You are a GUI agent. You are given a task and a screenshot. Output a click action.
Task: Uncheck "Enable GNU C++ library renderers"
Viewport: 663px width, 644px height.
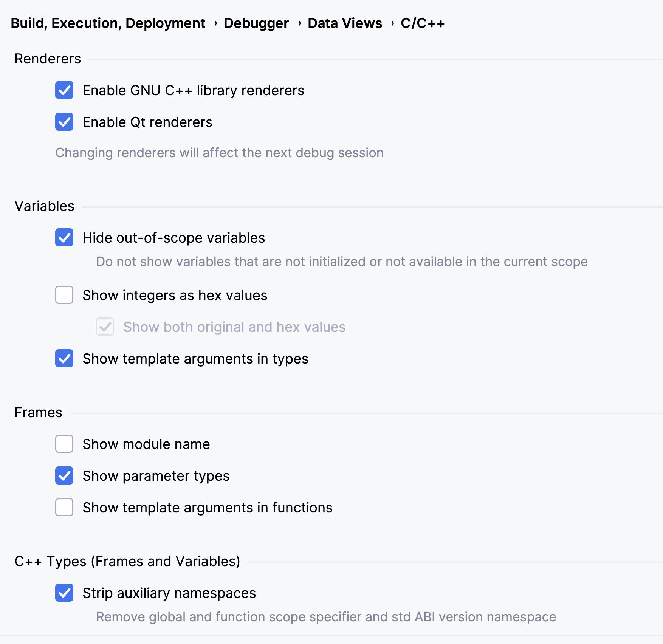coord(64,90)
